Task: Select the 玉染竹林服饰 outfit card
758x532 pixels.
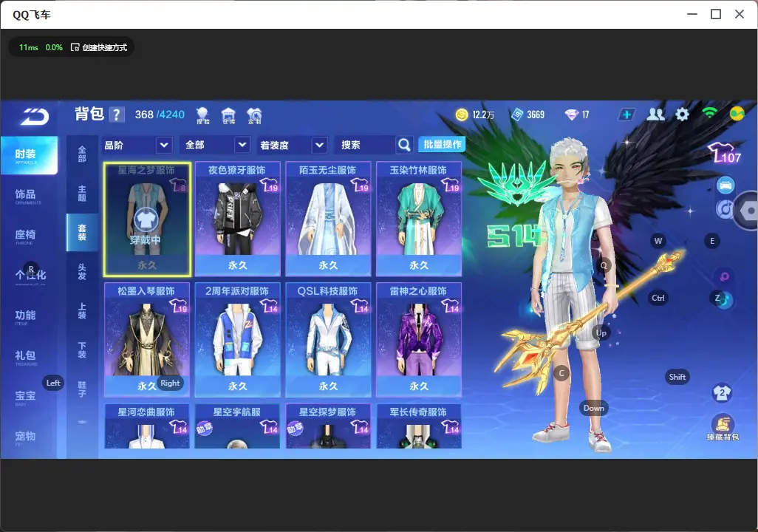Action: click(419, 219)
